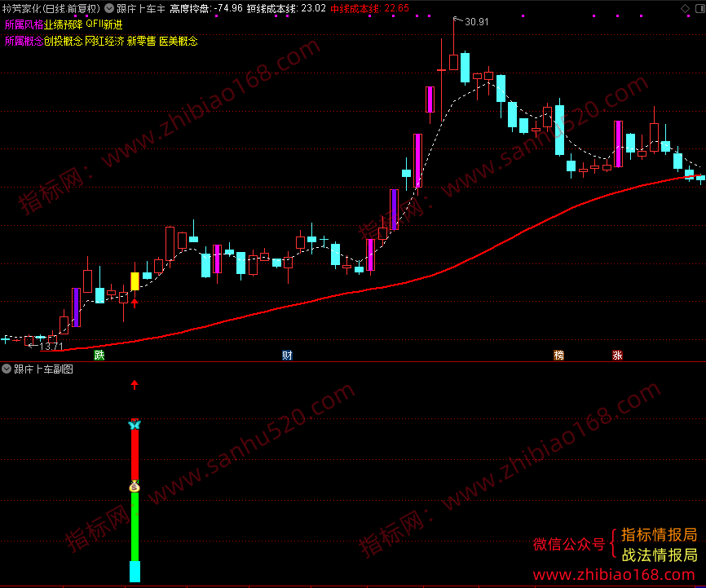
Task: Click the green 跌 event marker
Action: 99,355
